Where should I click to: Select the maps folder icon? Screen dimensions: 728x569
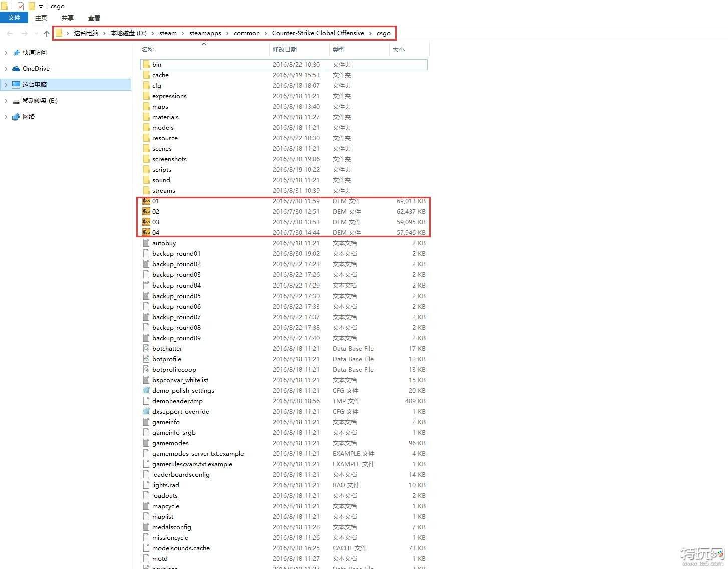(x=146, y=106)
